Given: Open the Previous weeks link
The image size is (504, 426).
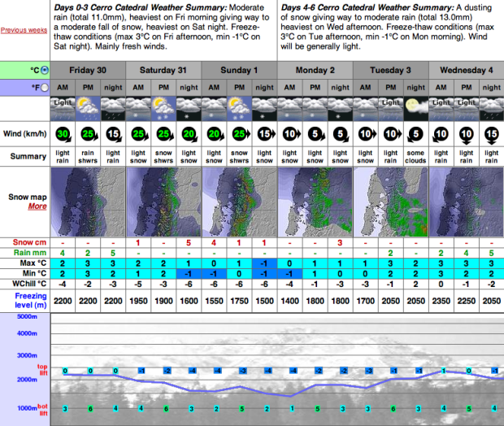Looking at the screenshot, I should pyautogui.click(x=24, y=30).
